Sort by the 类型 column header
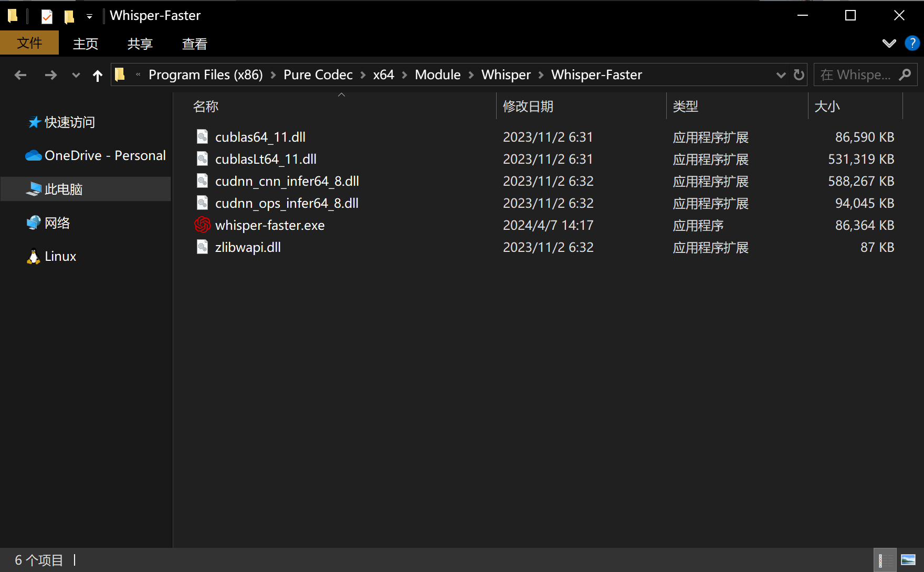The width and height of the screenshot is (924, 572). coord(686,106)
